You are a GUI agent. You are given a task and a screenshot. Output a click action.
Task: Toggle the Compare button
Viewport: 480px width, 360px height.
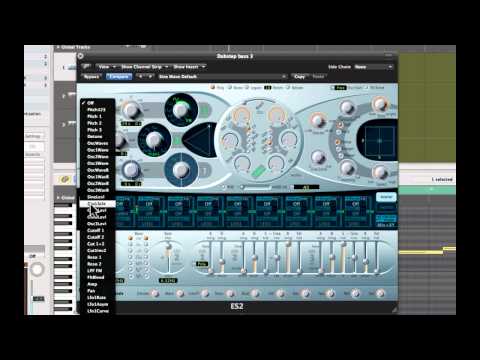click(119, 77)
